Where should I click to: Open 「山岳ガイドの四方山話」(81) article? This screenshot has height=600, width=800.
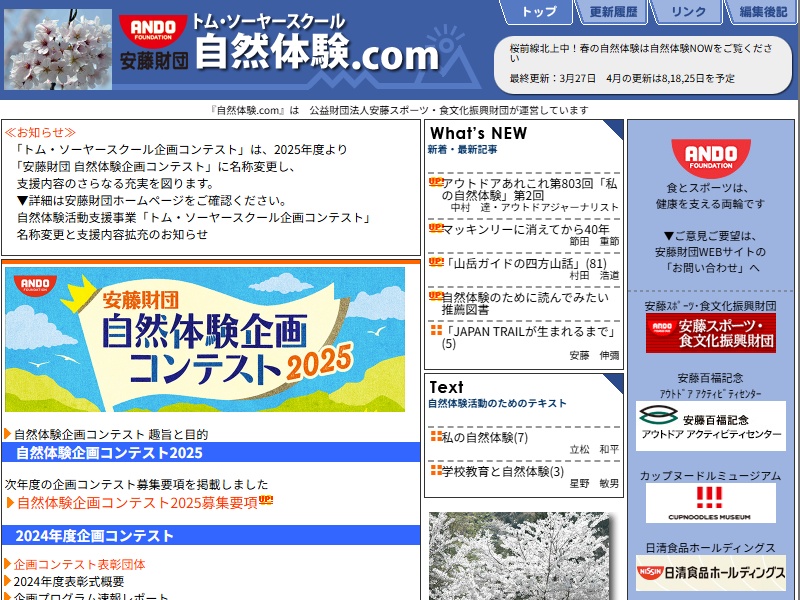pyautogui.click(x=526, y=263)
